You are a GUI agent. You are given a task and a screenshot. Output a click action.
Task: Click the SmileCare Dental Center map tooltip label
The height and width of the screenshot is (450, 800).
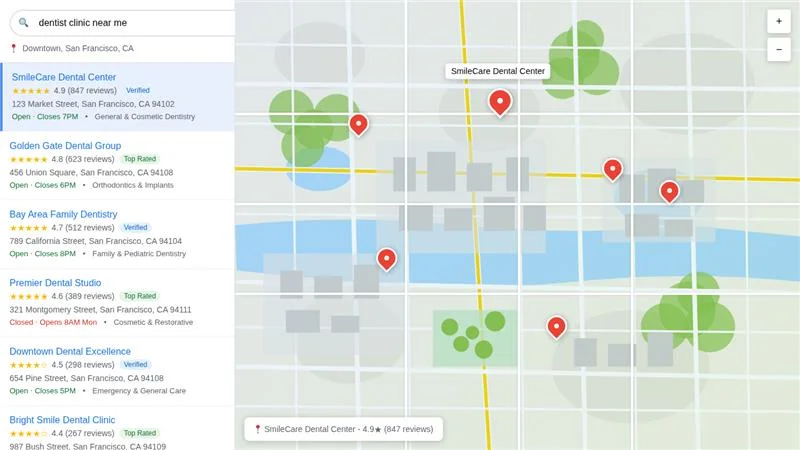498,71
